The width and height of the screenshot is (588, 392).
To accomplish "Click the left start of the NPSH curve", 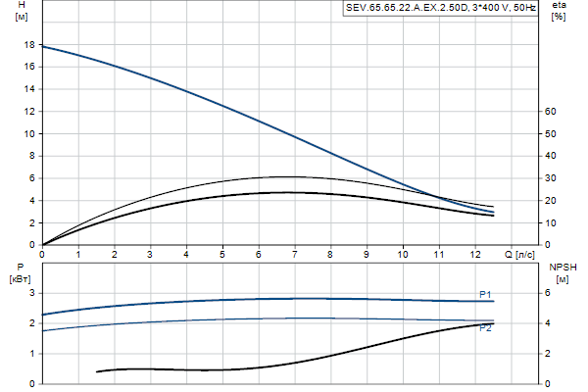I will 97,371.
